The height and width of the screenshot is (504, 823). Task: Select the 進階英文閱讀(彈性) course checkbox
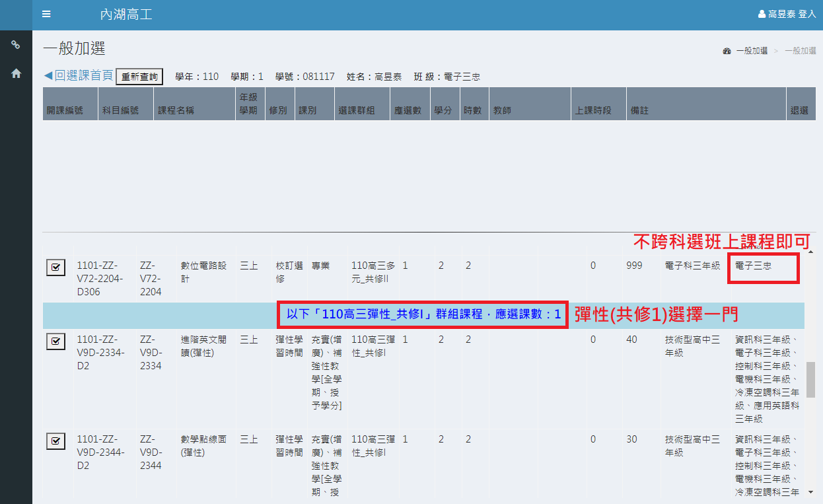tap(55, 342)
